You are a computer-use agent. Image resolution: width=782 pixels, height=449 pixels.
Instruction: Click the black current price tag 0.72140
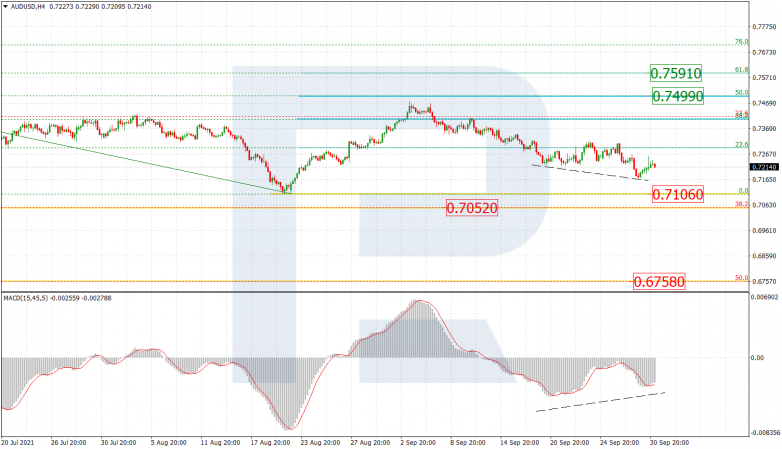(x=765, y=167)
